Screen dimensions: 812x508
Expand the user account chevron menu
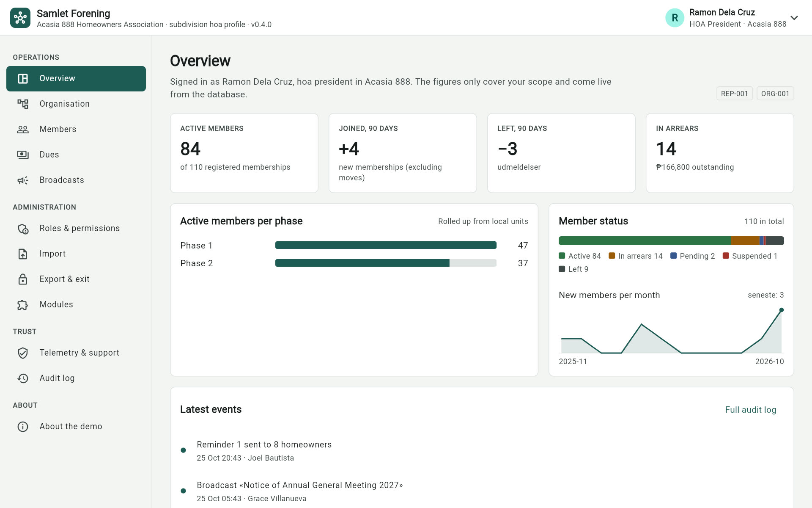[x=794, y=18]
